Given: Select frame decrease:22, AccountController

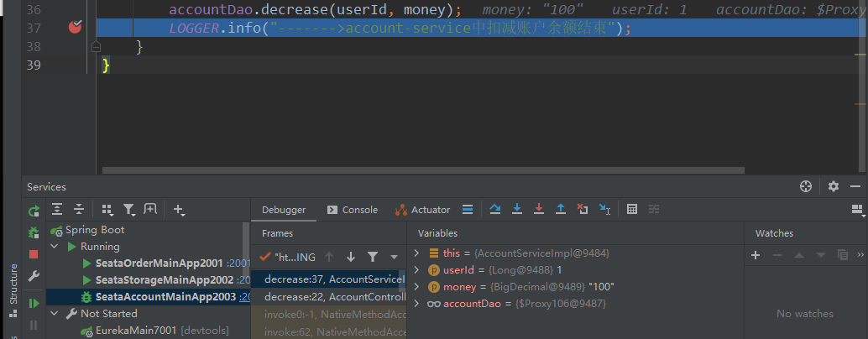Looking at the screenshot, I should click(328, 297).
